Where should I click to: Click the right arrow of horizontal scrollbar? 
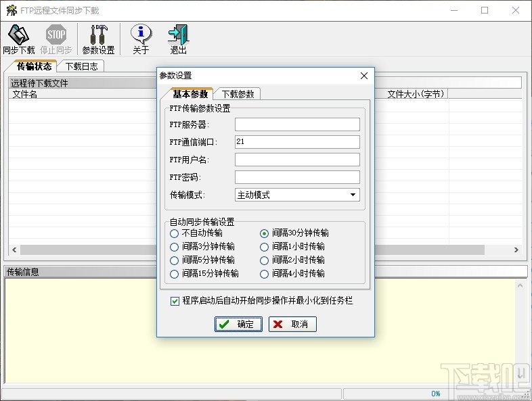tap(516, 250)
